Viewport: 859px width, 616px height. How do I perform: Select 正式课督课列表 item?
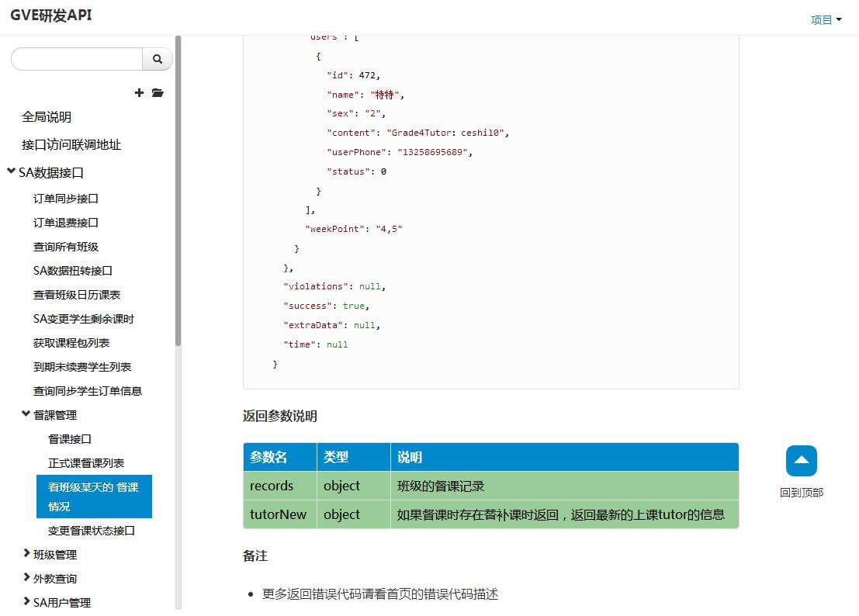(86, 463)
